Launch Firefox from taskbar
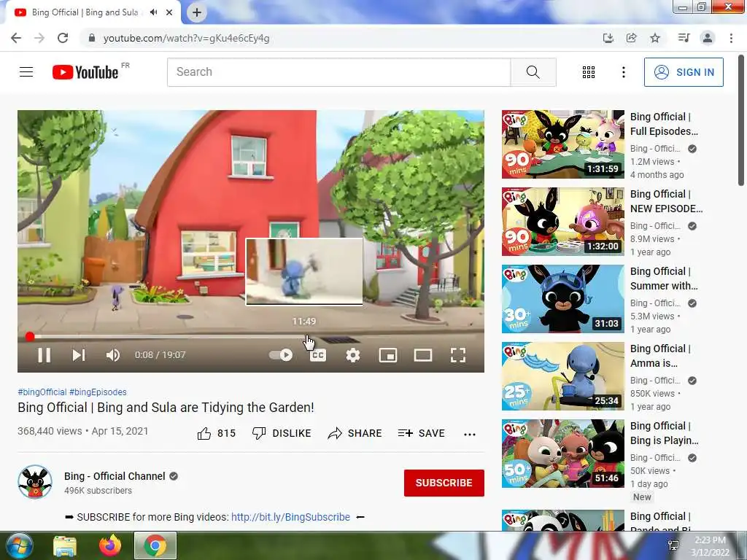Screen dimensions: 747x560 click(x=110, y=545)
